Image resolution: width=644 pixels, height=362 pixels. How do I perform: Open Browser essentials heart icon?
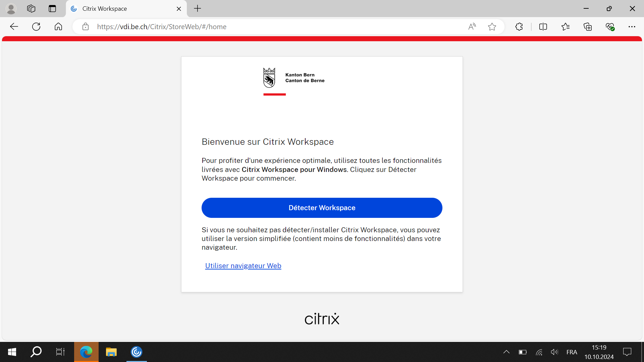(x=610, y=27)
